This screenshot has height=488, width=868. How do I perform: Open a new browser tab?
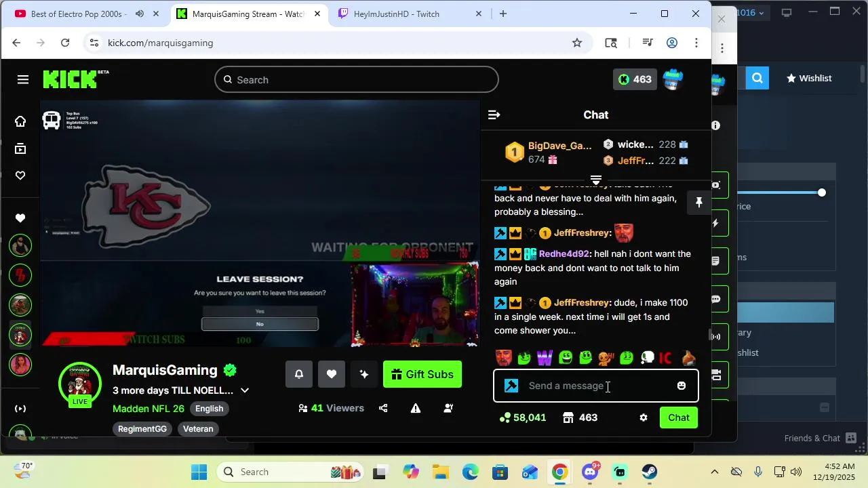pos(503,14)
